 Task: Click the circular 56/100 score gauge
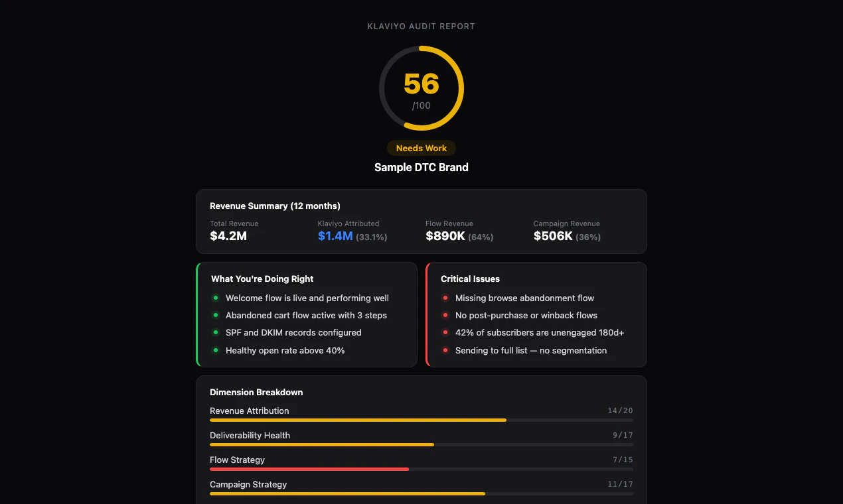coord(421,88)
